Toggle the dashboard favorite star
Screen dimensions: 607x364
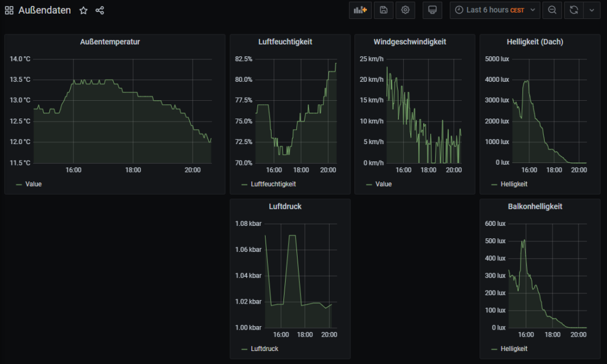(x=83, y=10)
